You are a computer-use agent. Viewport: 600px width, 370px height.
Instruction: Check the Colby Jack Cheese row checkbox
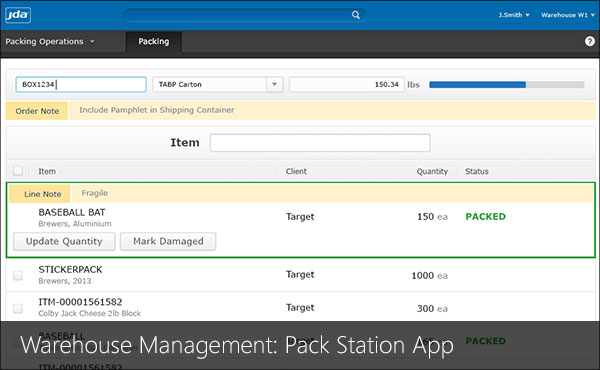[18, 308]
